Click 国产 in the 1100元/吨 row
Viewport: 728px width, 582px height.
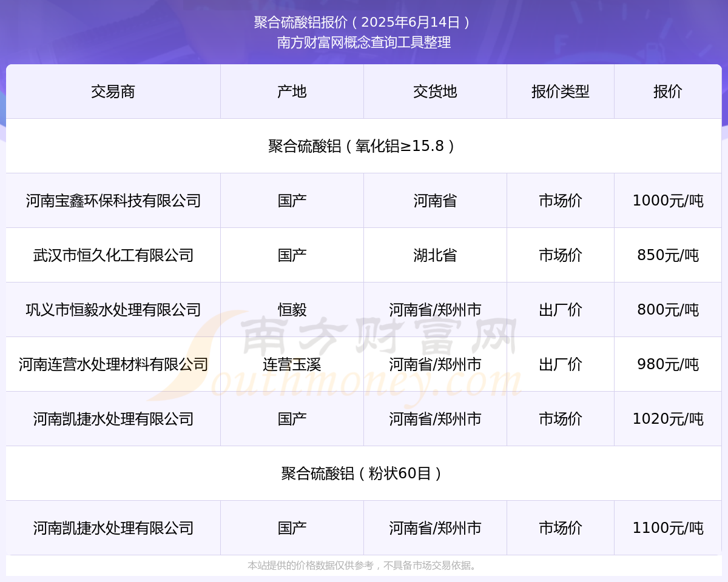[x=292, y=528]
